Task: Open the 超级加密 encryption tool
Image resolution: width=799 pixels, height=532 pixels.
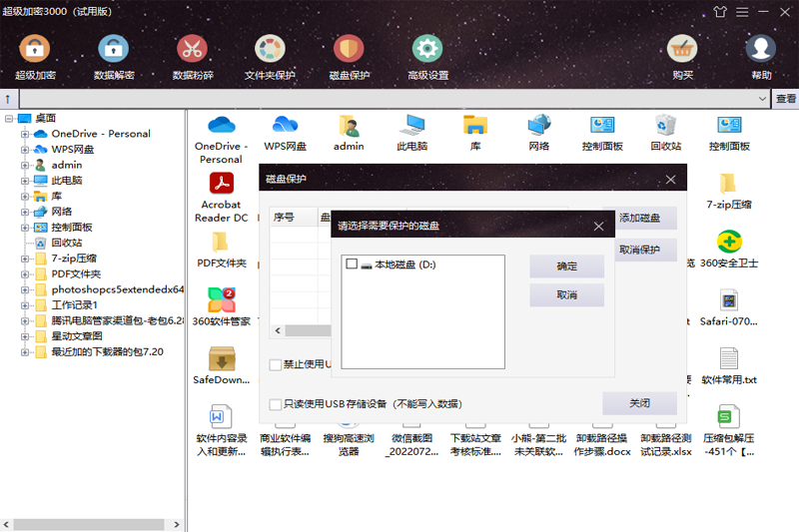Action: 35,57
